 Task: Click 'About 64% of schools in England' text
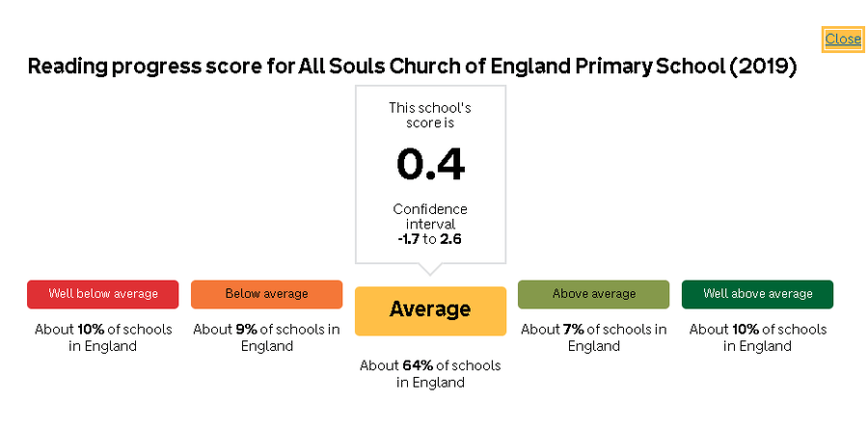430,374
